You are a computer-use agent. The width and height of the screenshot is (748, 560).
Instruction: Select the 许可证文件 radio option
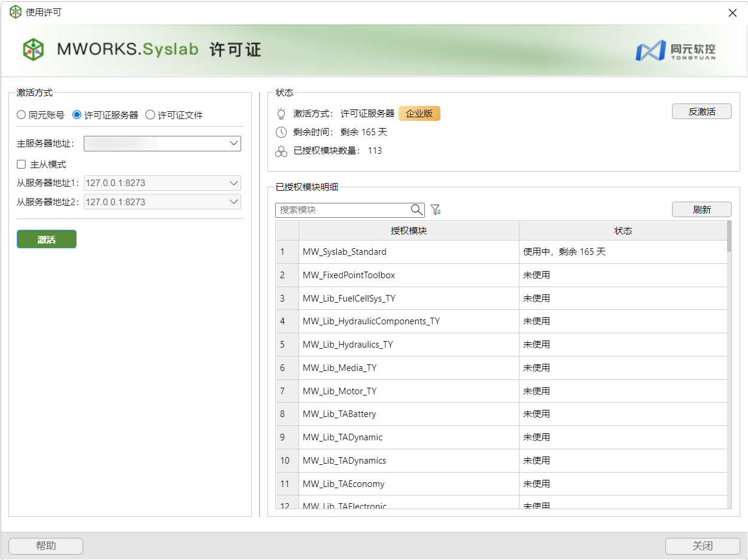tap(150, 115)
